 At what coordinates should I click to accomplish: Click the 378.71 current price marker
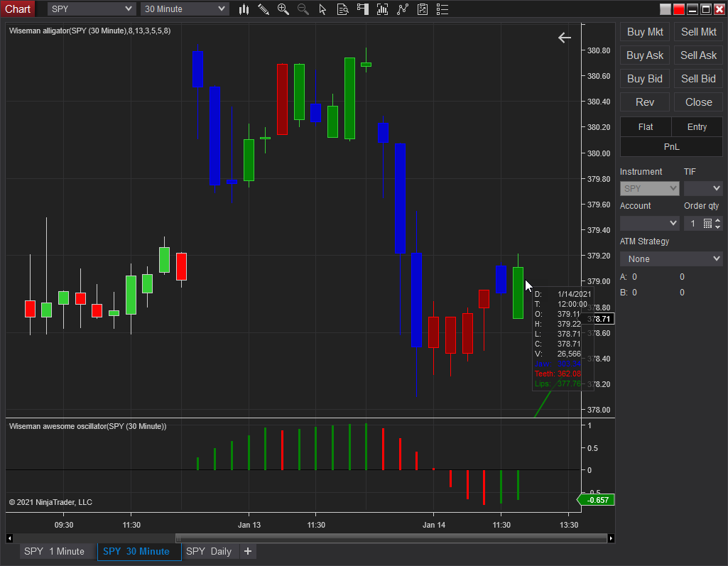pyautogui.click(x=599, y=319)
